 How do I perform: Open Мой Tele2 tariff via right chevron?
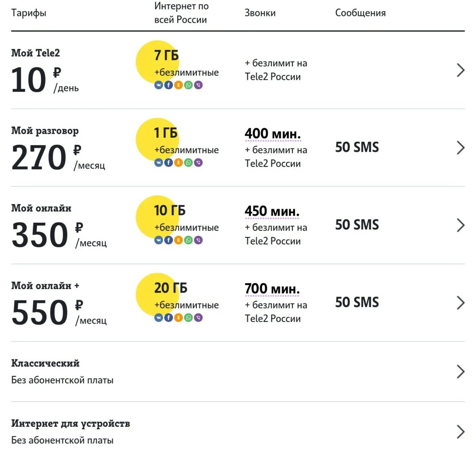(460, 70)
